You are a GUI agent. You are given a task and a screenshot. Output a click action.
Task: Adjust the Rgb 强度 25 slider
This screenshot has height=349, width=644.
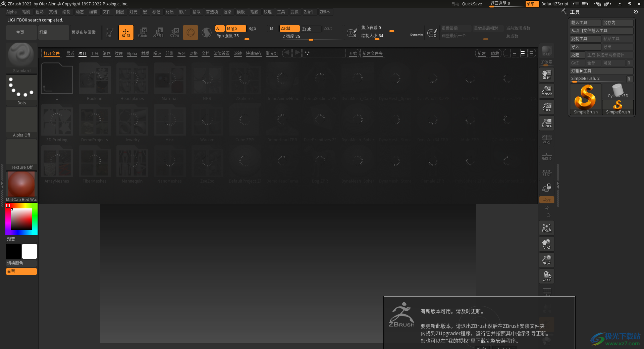pyautogui.click(x=247, y=36)
